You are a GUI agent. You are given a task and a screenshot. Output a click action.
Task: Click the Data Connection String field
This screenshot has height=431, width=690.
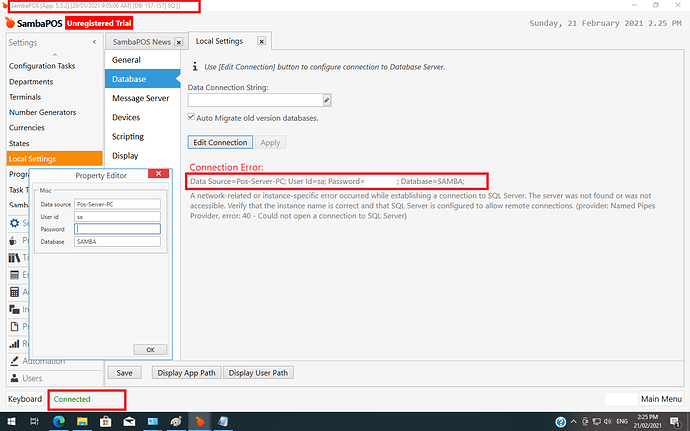click(255, 100)
